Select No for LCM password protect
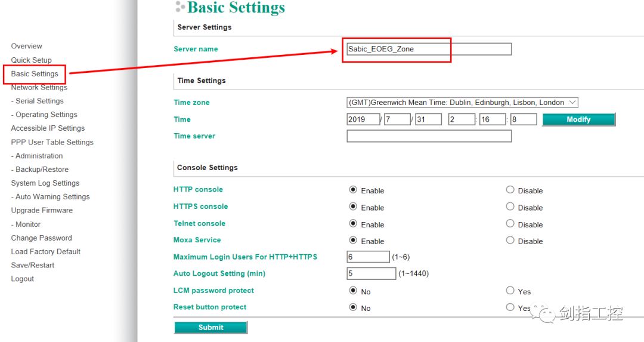The height and width of the screenshot is (342, 644). (x=353, y=290)
